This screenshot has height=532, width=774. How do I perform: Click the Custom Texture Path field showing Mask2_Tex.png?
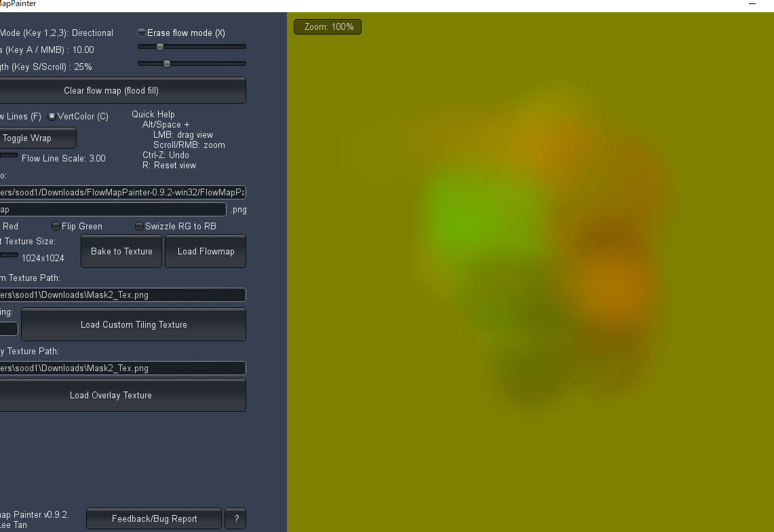point(122,294)
